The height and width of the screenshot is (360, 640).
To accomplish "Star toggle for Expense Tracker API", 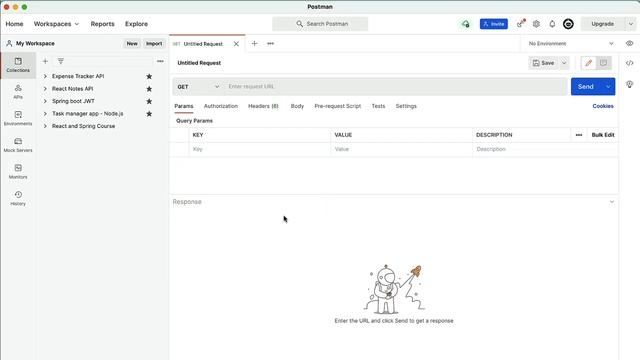I will click(149, 76).
